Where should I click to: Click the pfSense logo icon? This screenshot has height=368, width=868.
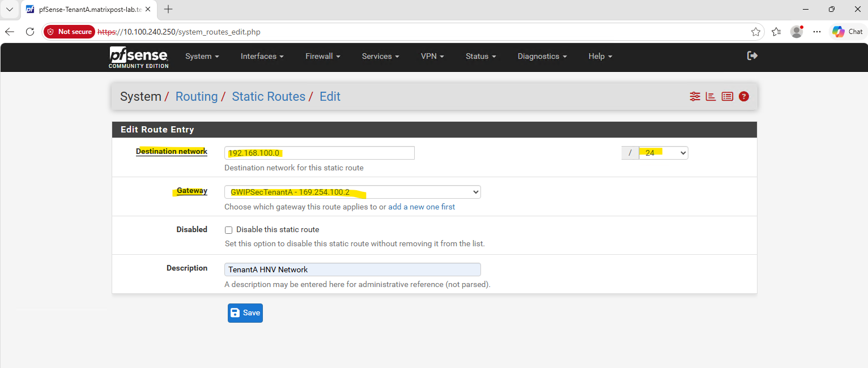[139, 57]
